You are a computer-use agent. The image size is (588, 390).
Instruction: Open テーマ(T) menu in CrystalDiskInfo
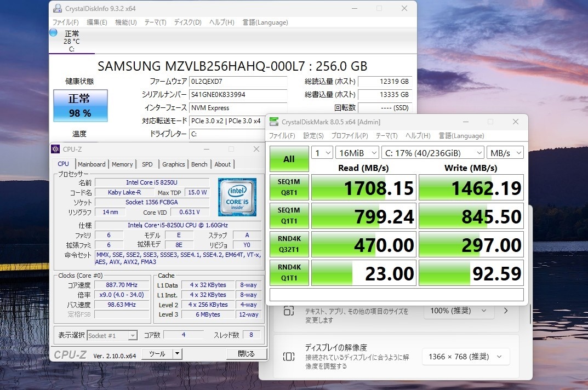[155, 22]
